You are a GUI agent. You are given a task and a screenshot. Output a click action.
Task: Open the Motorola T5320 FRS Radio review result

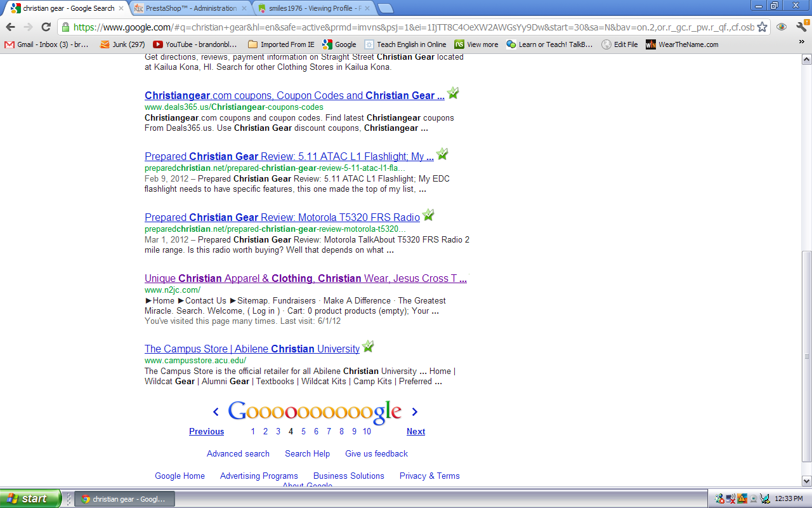(282, 218)
